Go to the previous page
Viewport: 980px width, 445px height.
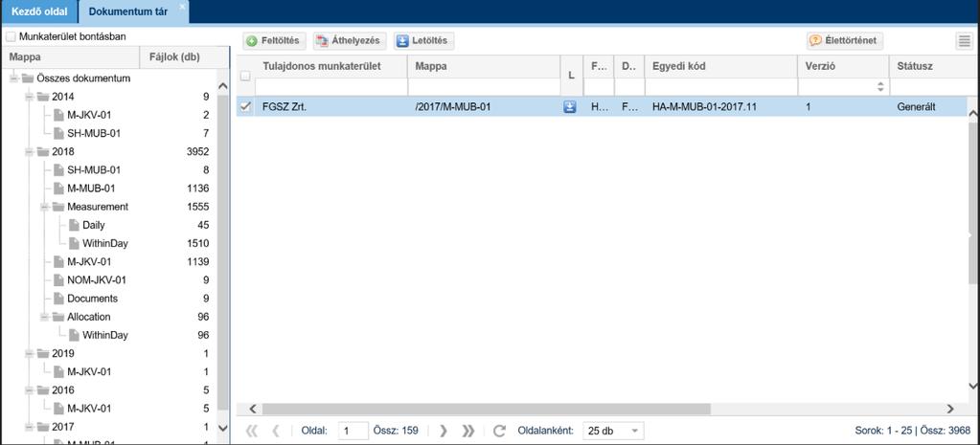click(276, 431)
